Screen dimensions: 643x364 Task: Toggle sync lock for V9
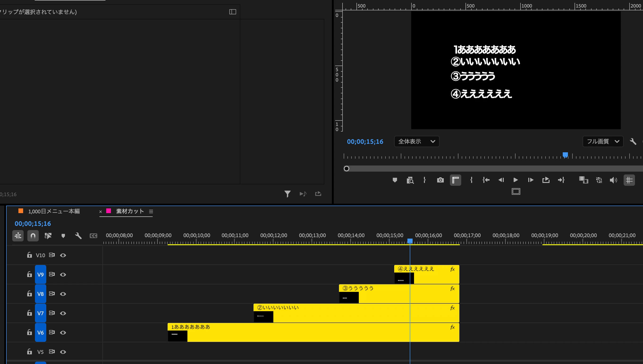coord(52,274)
